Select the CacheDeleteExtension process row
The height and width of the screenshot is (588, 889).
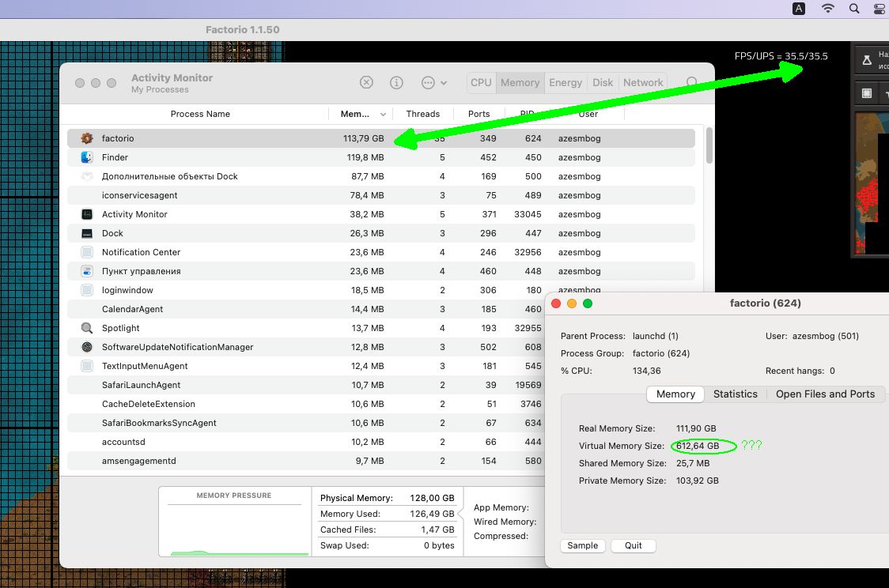tap(305, 404)
